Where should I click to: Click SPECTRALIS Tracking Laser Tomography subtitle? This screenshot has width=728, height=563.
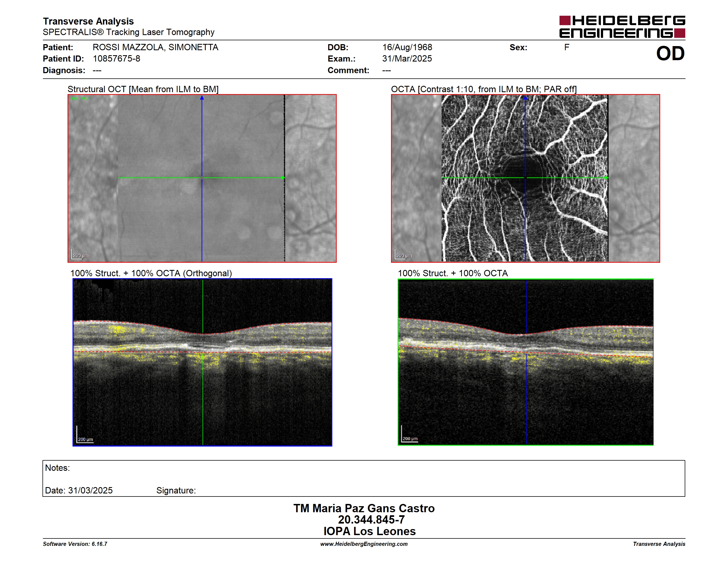click(129, 32)
